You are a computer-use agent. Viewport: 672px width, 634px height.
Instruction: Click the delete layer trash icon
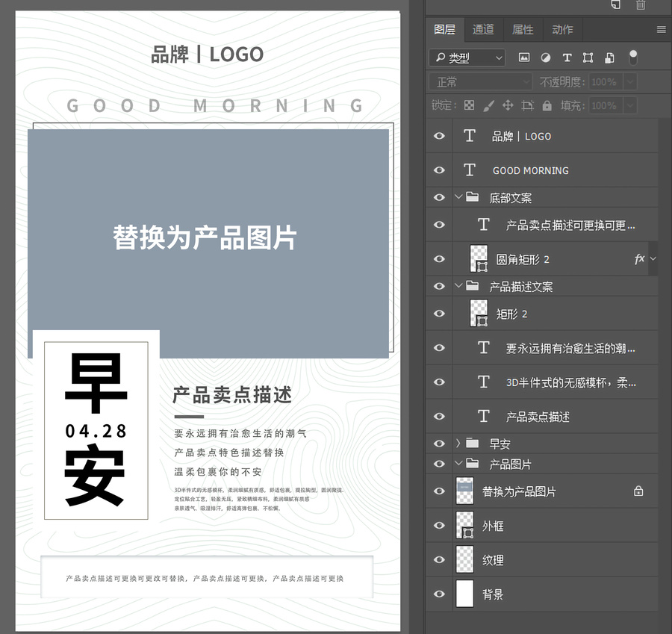(x=641, y=4)
